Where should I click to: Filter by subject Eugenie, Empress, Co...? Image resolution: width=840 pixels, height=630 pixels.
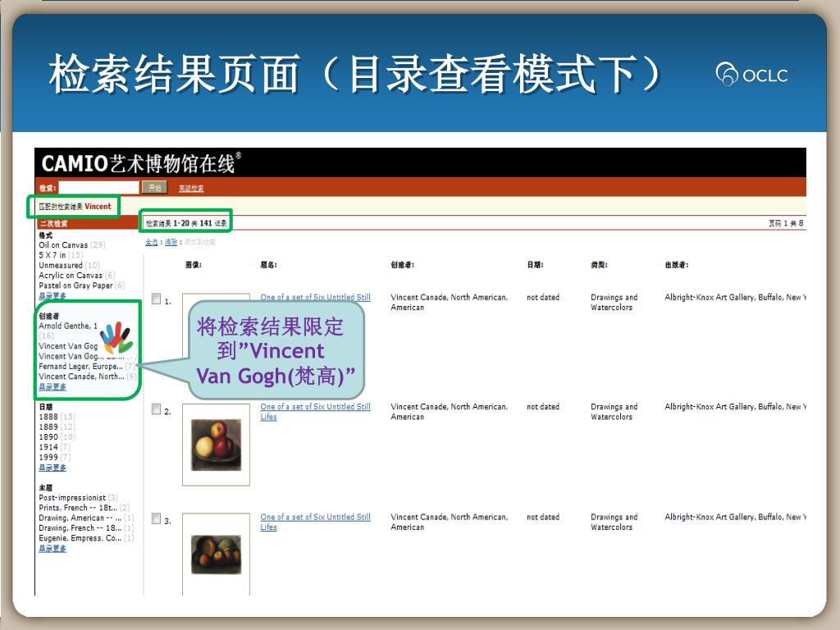[80, 538]
